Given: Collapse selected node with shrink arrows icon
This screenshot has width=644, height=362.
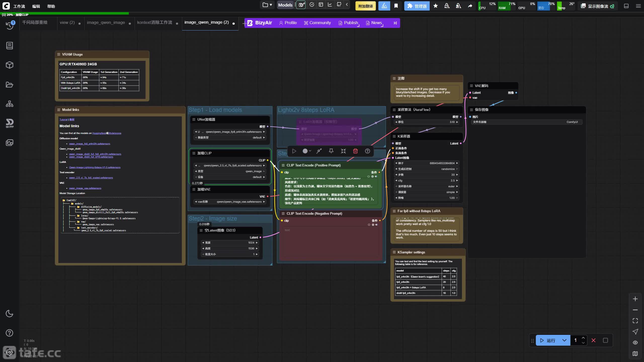Looking at the screenshot, I should (x=343, y=151).
